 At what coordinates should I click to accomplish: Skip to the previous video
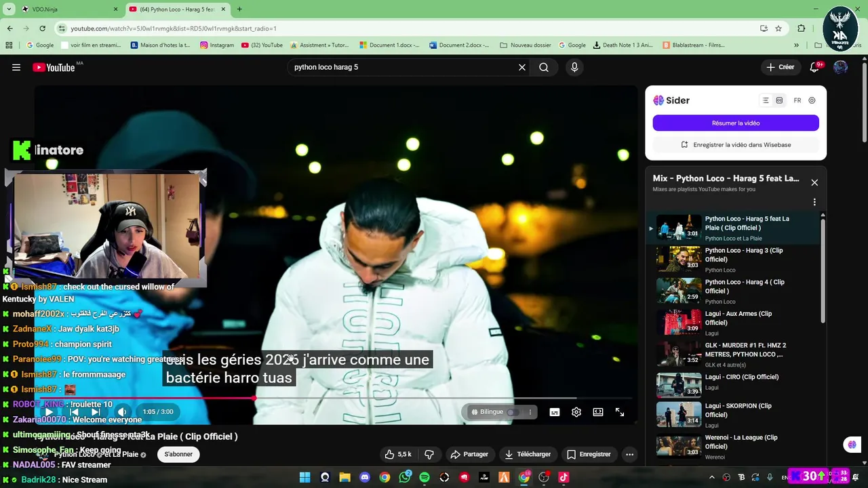74,412
